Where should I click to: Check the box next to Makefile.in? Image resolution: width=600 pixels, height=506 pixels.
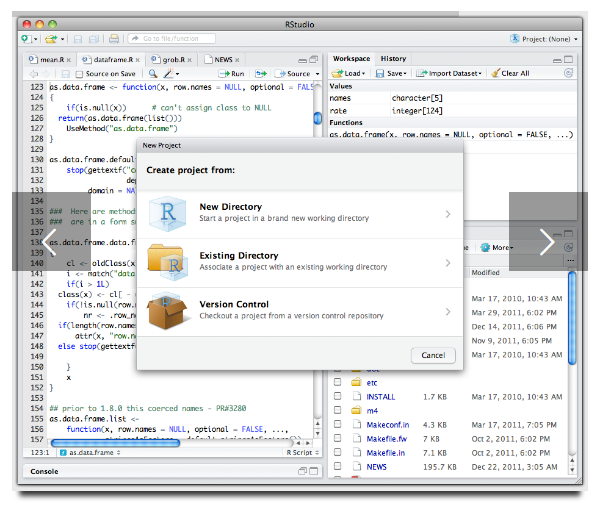pyautogui.click(x=338, y=452)
